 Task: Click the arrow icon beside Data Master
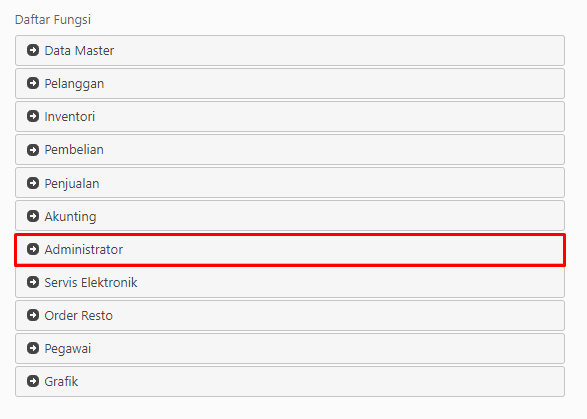pyautogui.click(x=33, y=50)
